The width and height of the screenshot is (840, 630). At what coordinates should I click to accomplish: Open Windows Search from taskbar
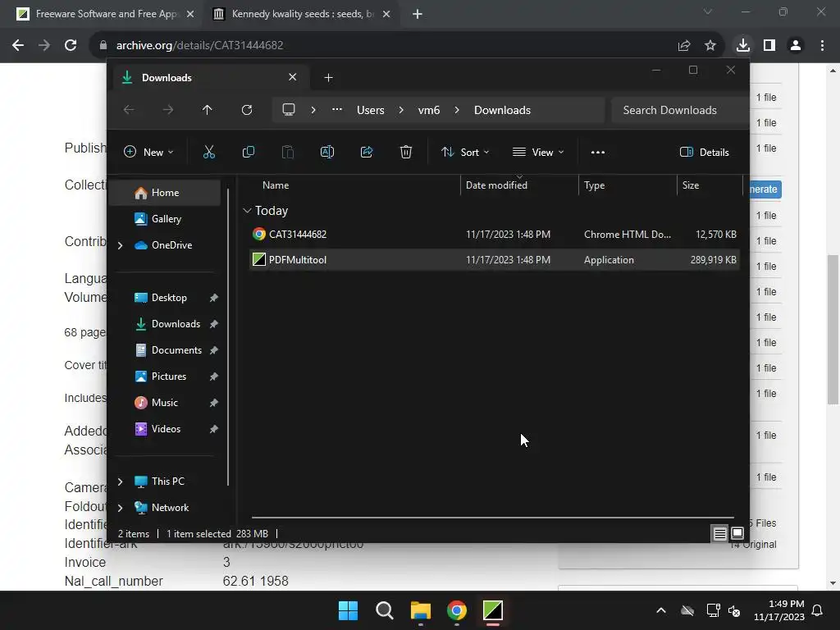tap(385, 610)
